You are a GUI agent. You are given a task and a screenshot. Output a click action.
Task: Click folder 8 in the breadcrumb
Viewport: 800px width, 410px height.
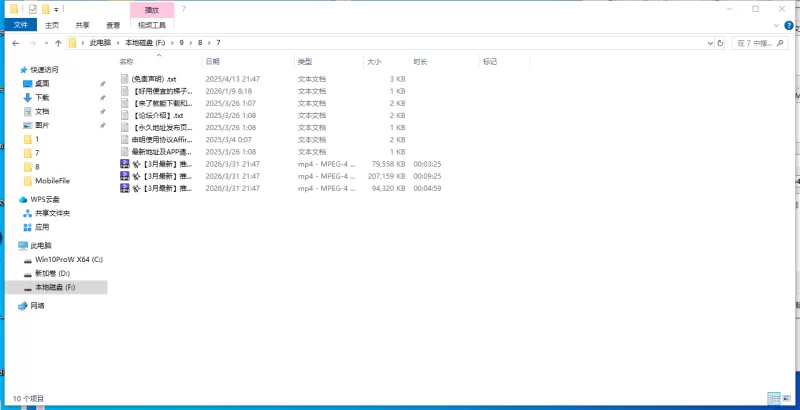(x=200, y=43)
